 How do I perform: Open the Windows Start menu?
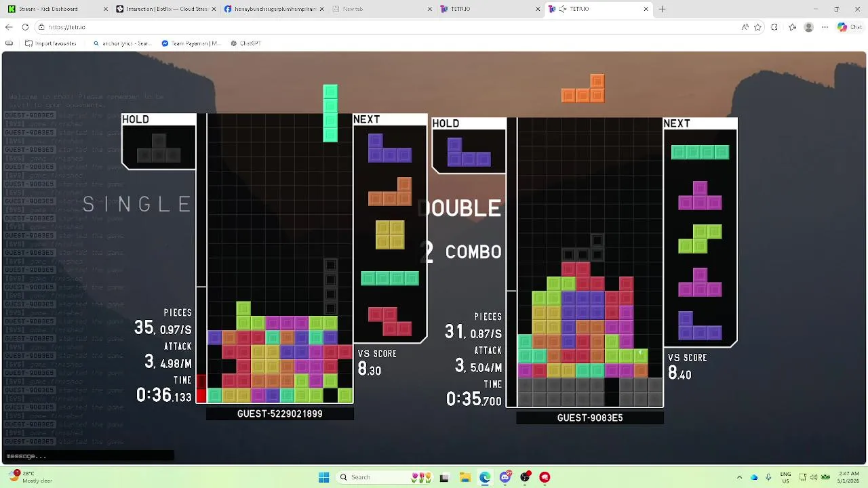pos(323,477)
